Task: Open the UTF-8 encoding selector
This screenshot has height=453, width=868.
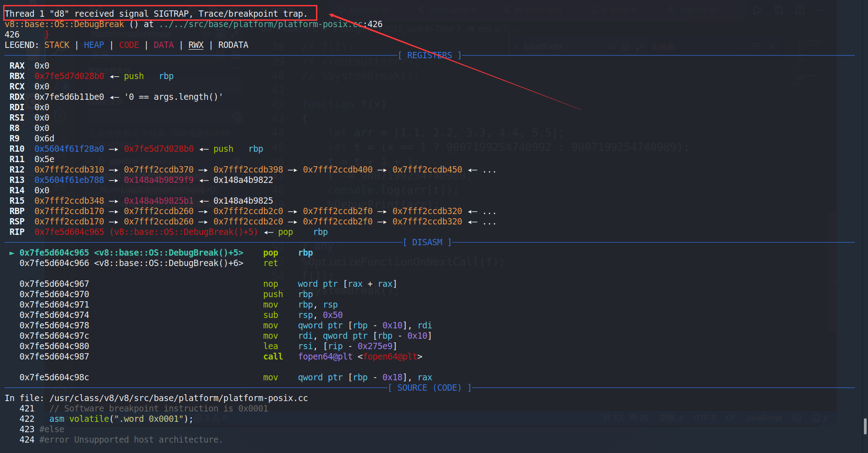Action: tap(704, 418)
